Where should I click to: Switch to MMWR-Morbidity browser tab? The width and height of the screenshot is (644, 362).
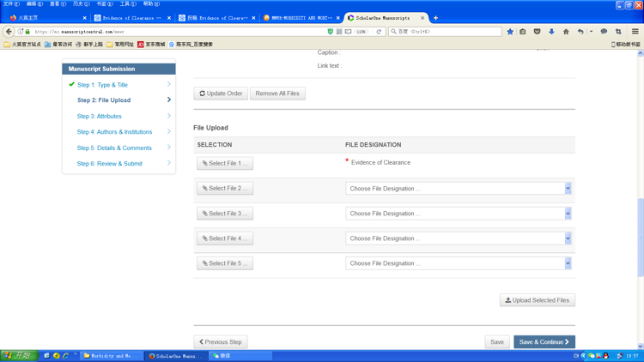click(301, 18)
